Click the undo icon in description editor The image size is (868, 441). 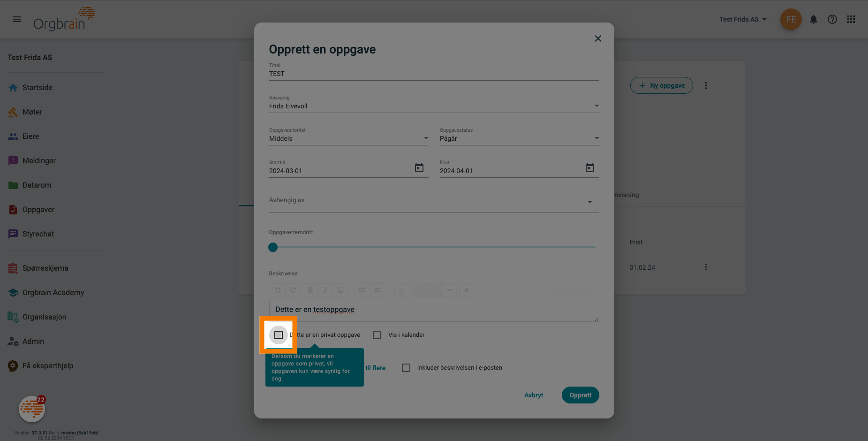click(x=278, y=290)
